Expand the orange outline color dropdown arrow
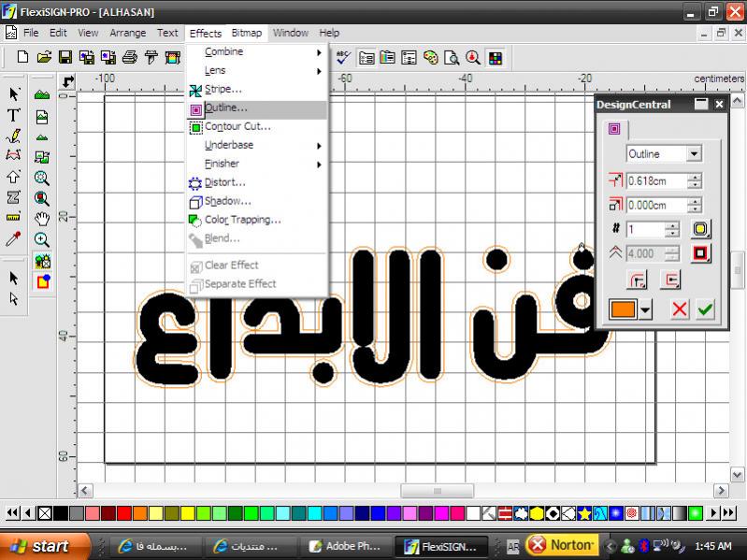Screen dimensions: 747x560 (646, 310)
